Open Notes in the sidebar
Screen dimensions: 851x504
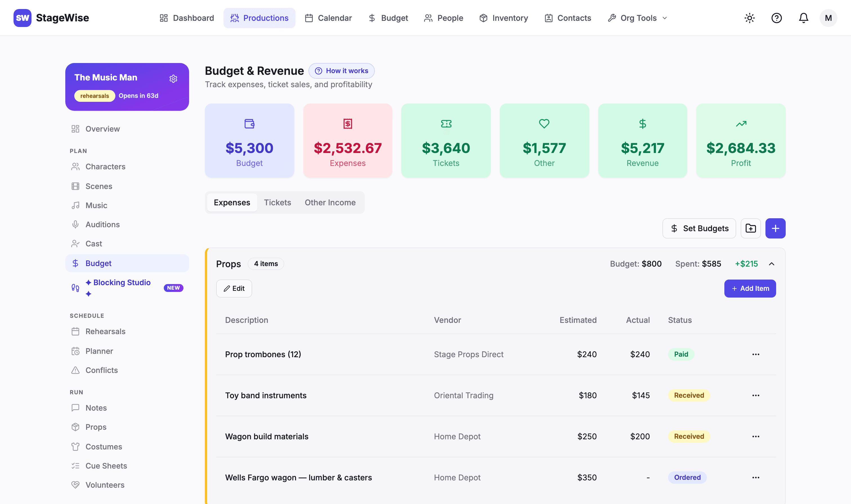click(x=127, y=408)
